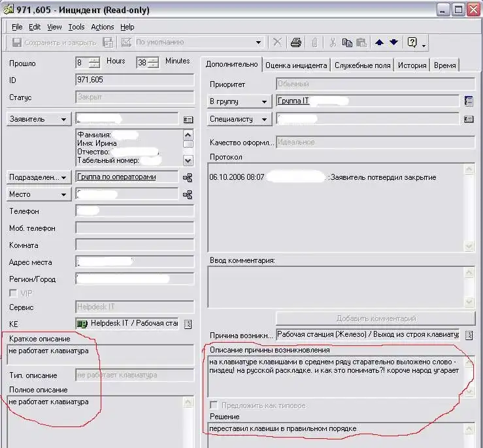This screenshot has width=483, height=448.
Task: Click the Добавить комментарий button
Action: pos(375,319)
